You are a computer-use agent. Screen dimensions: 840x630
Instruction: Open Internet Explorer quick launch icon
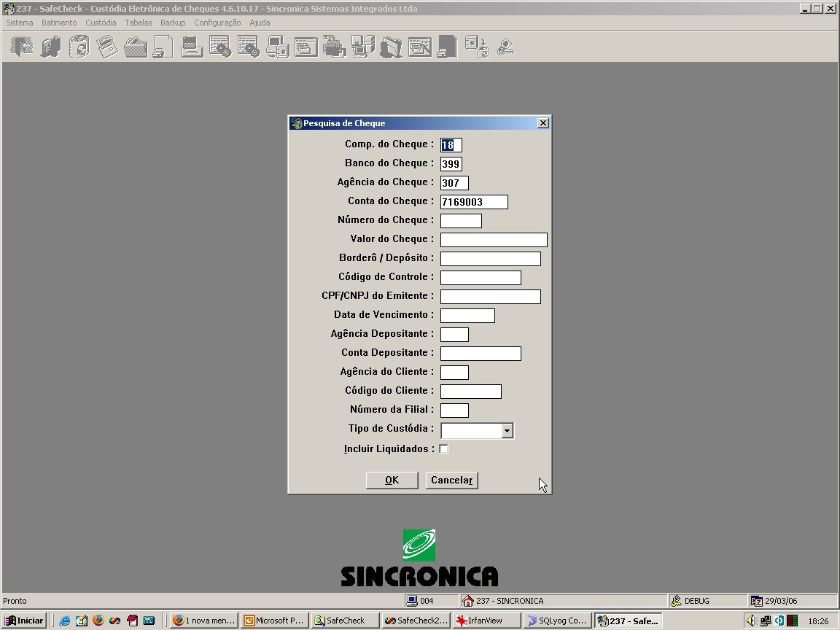point(64,621)
